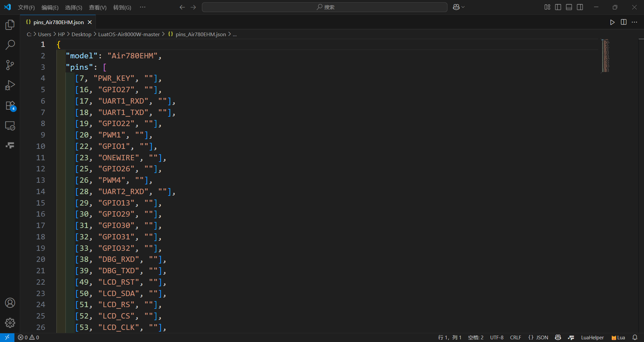Open the Search view in activity bar
This screenshot has width=644, height=342.
pos(10,45)
